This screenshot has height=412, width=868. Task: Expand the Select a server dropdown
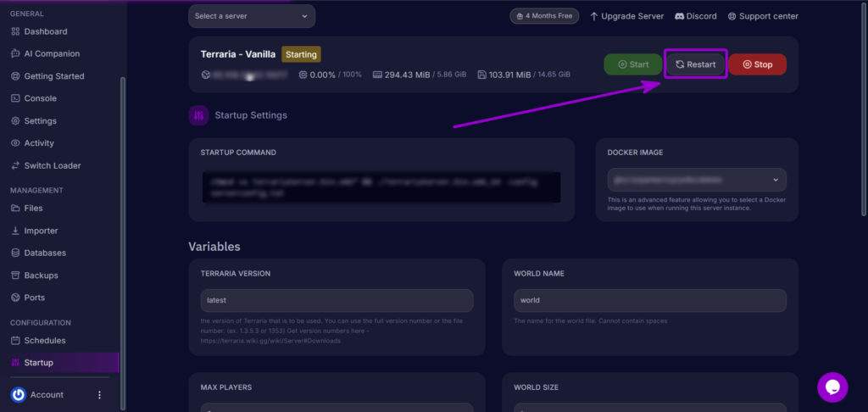click(x=252, y=16)
